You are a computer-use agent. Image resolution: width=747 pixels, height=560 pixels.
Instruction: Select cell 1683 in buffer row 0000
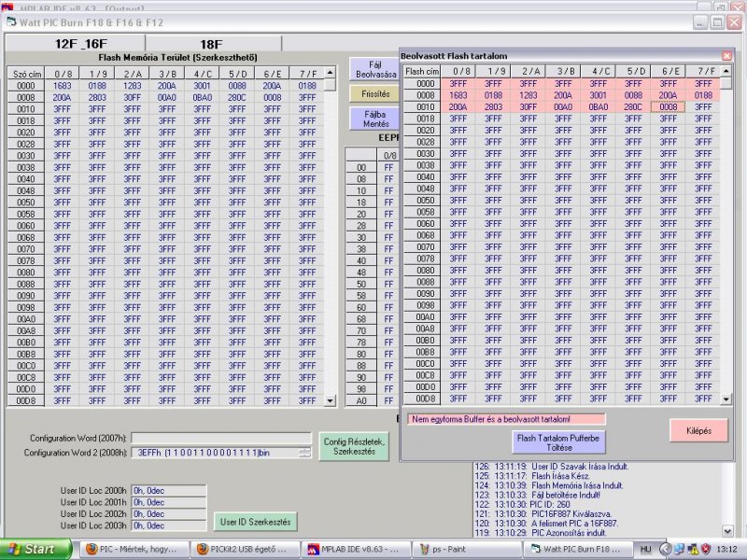click(62, 86)
